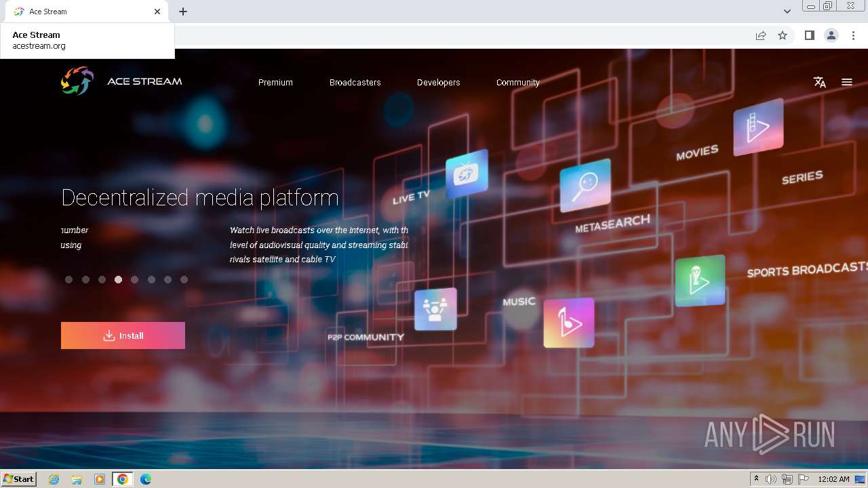Viewport: 868px width, 488px height.
Task: Open Chrome three-dot menu
Action: pyautogui.click(x=853, y=35)
